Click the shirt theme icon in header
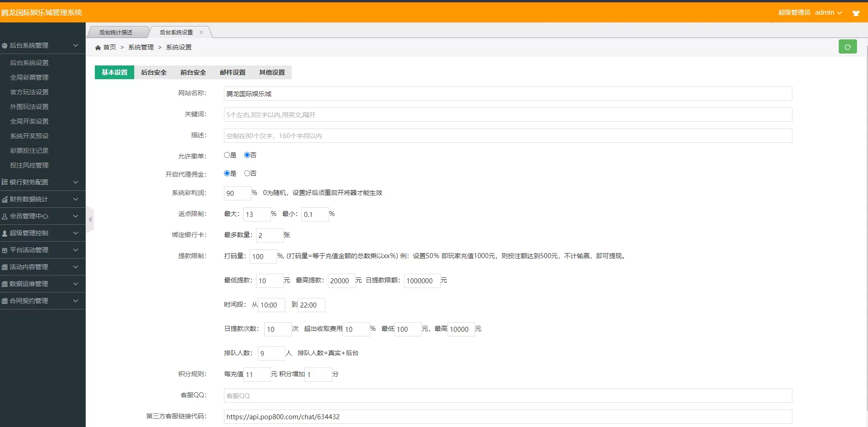This screenshot has height=427, width=868. coord(855,12)
